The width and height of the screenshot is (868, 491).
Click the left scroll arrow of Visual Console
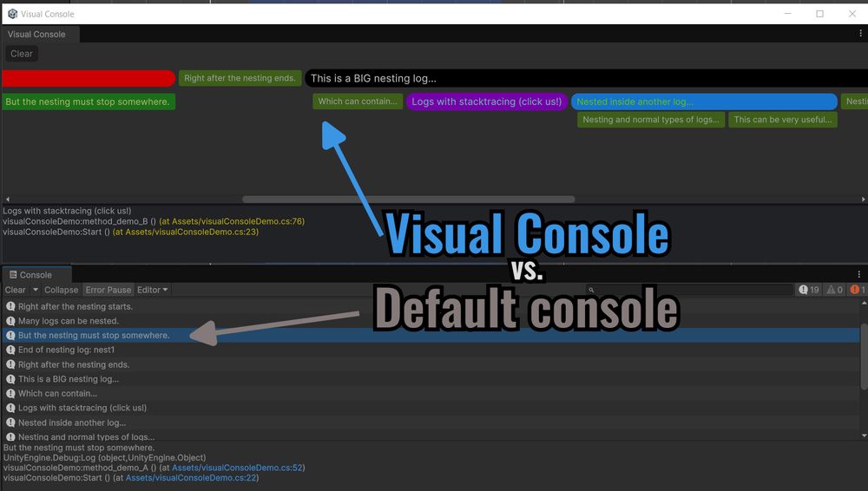(x=7, y=199)
